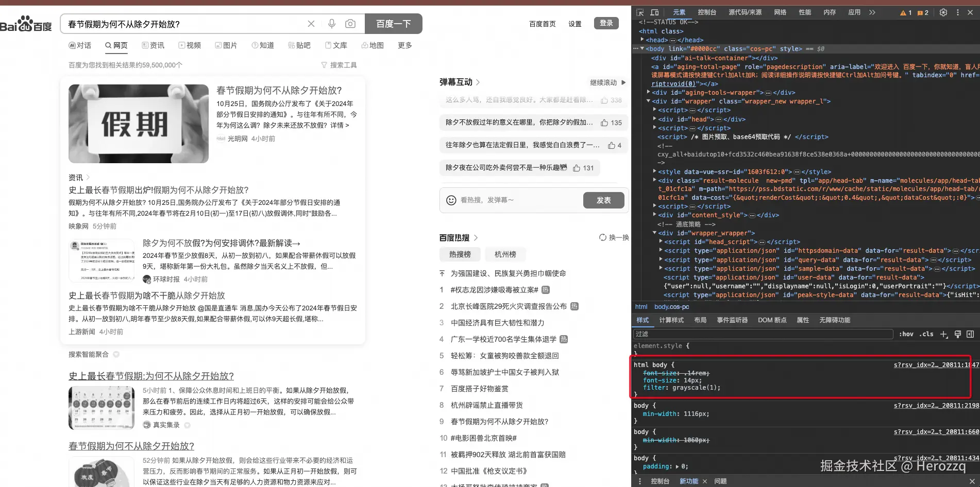Click the play icon next to 继续滚动

point(623,82)
